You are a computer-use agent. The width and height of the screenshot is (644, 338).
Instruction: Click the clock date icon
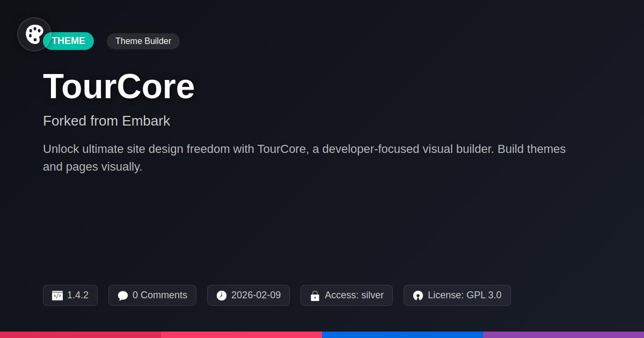tap(222, 295)
